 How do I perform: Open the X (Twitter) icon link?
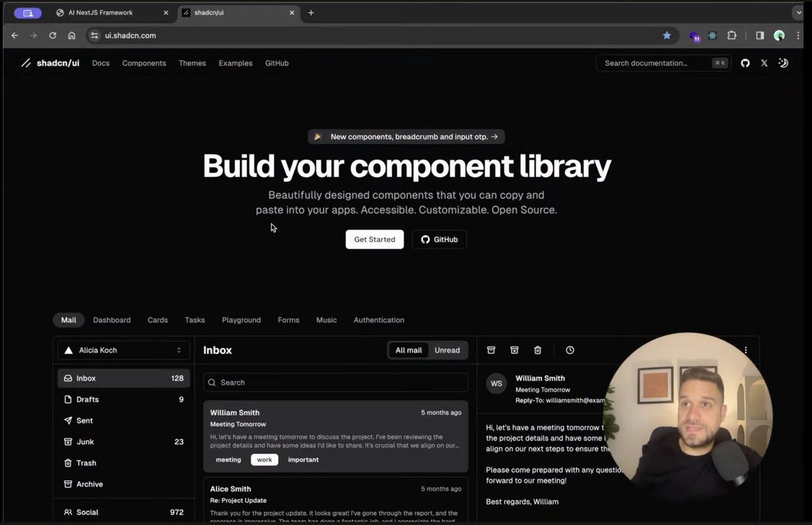[x=764, y=63]
